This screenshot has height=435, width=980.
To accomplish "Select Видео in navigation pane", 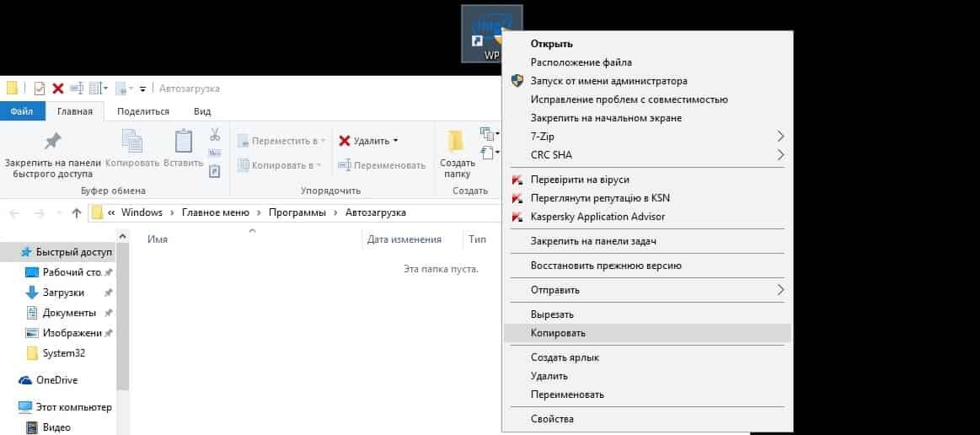I will point(57,427).
